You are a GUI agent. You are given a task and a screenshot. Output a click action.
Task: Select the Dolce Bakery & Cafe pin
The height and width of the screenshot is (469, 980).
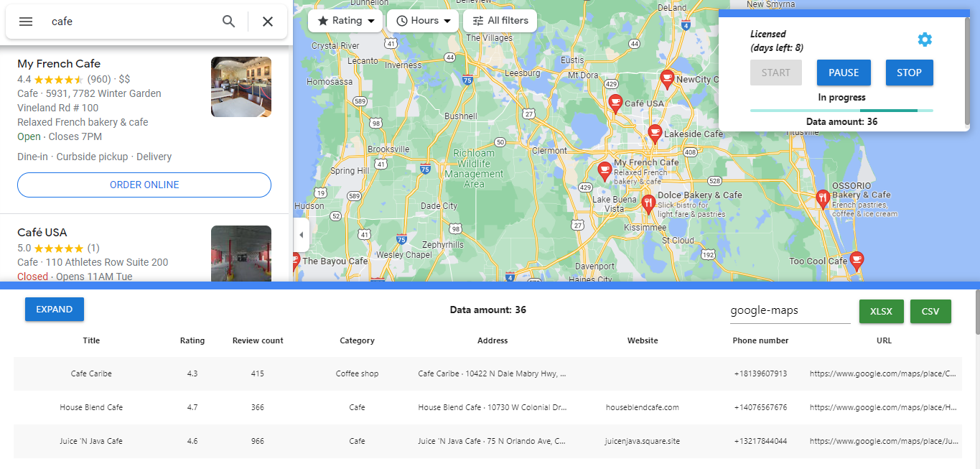(x=648, y=205)
